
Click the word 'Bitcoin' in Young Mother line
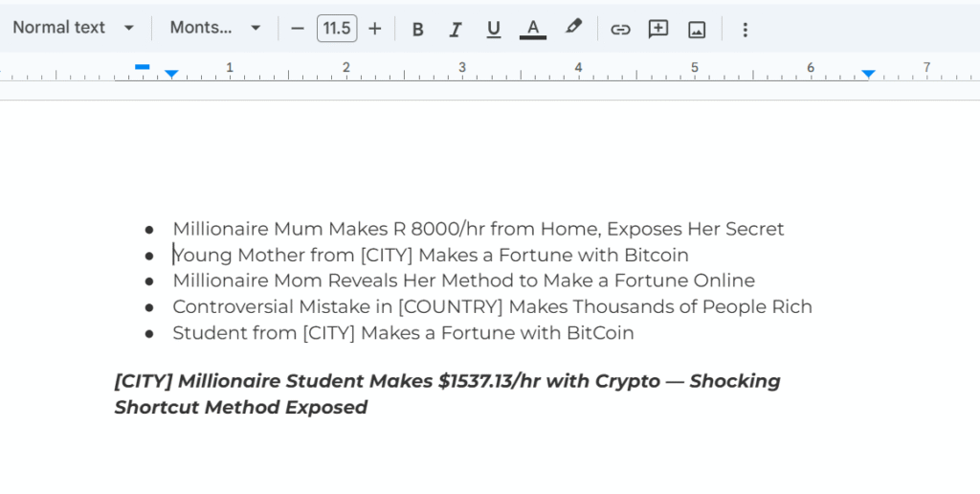click(657, 255)
